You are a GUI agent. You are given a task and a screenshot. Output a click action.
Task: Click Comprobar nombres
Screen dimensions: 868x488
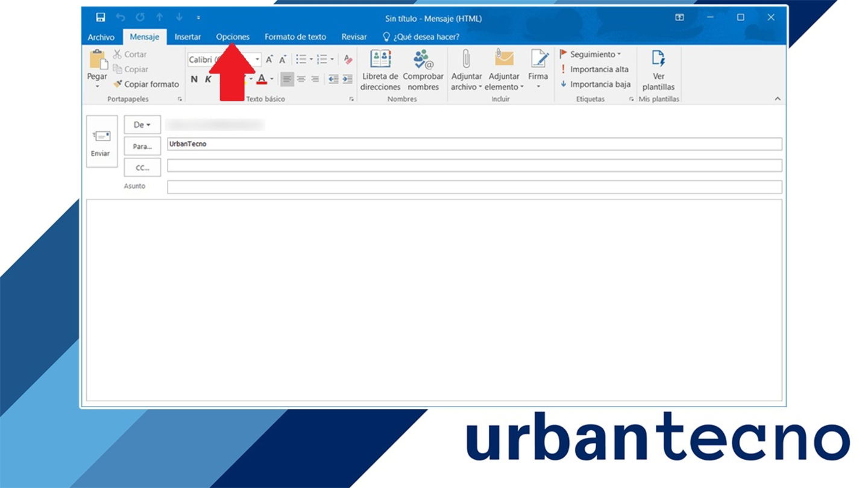423,70
